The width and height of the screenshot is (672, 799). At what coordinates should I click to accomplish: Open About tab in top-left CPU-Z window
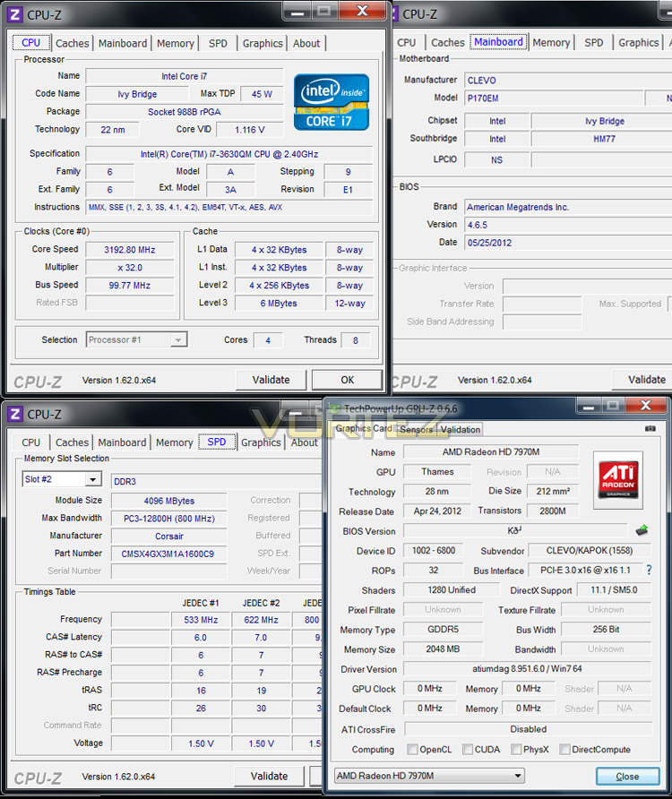coord(306,43)
